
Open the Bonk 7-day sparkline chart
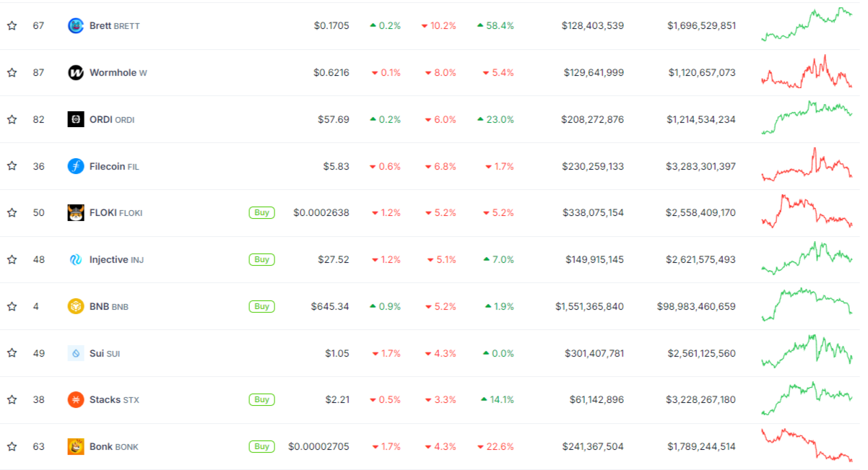(x=807, y=445)
